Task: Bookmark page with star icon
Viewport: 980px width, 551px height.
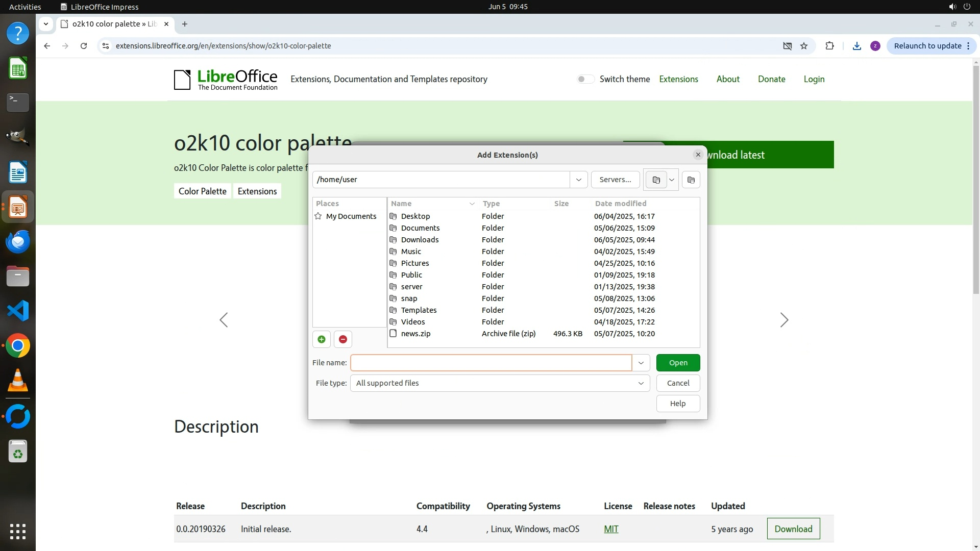Action: 804,46
